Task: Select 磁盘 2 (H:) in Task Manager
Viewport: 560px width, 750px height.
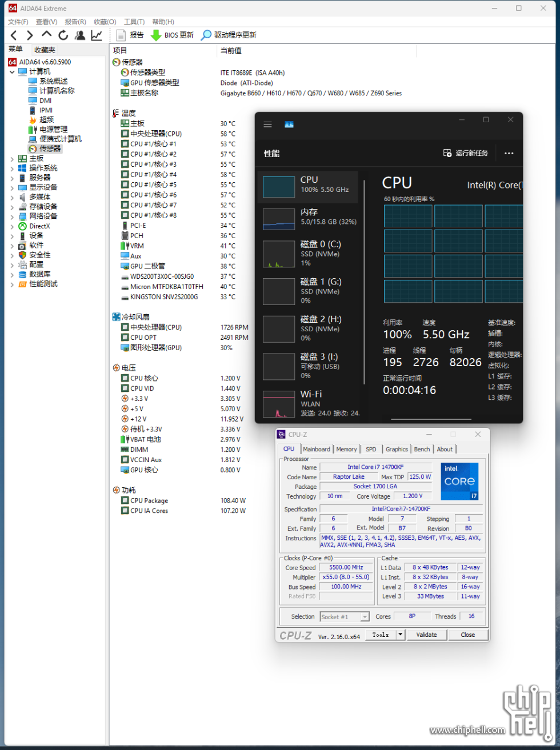Action: [x=307, y=328]
